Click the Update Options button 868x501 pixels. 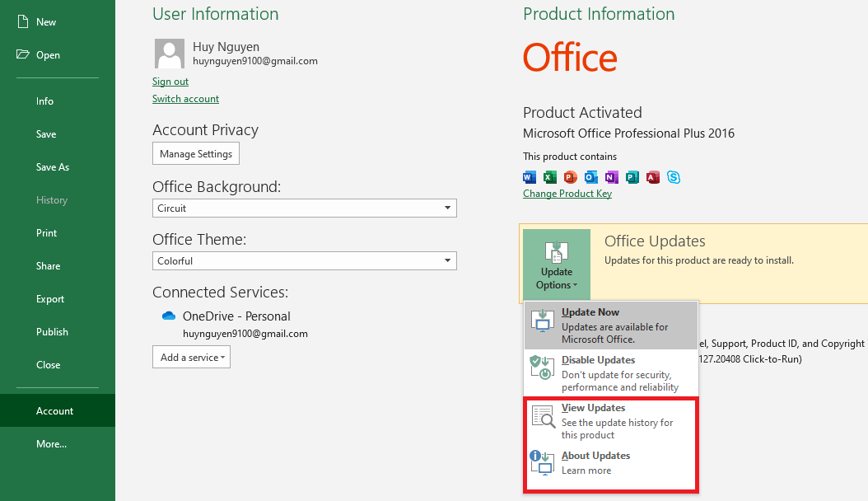click(556, 266)
